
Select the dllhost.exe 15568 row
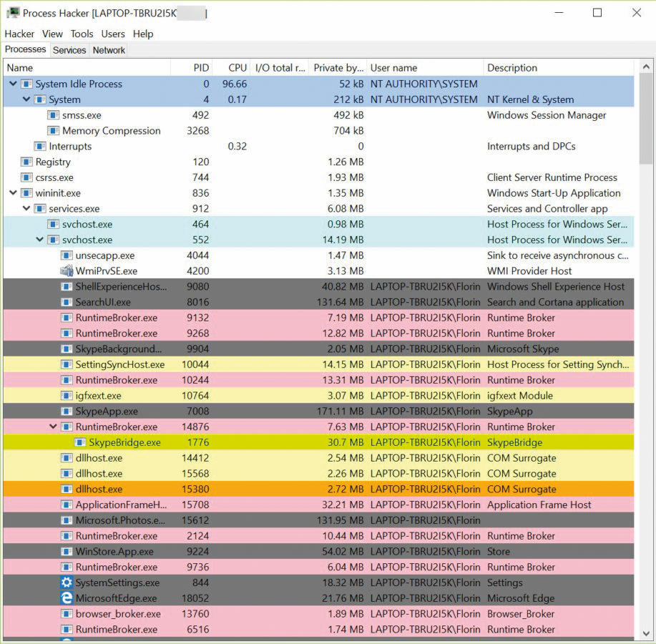pos(319,474)
